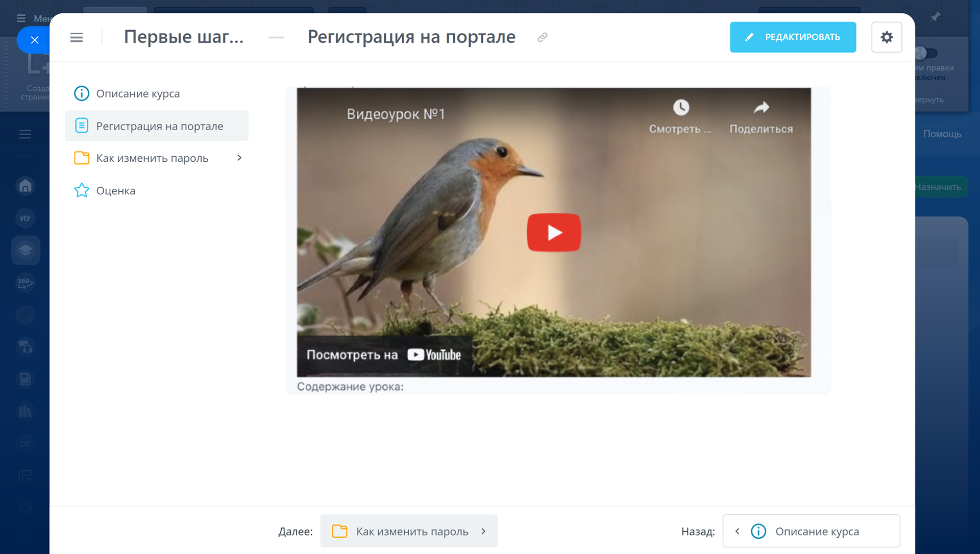Image resolution: width=980 pixels, height=554 pixels.
Task: Toggle the hamburger sidebar menu in the header
Action: click(77, 38)
